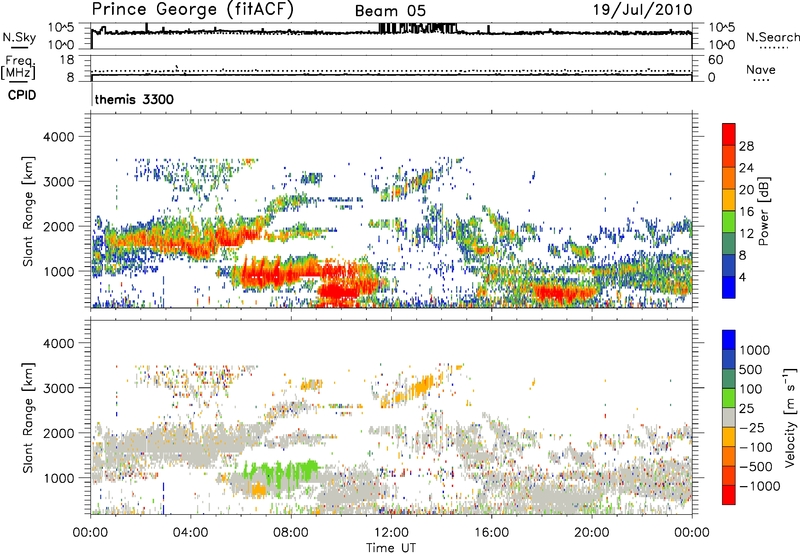Pick the red bottom segment of the velocity colorbar
The image size is (800, 554).
(x=729, y=495)
